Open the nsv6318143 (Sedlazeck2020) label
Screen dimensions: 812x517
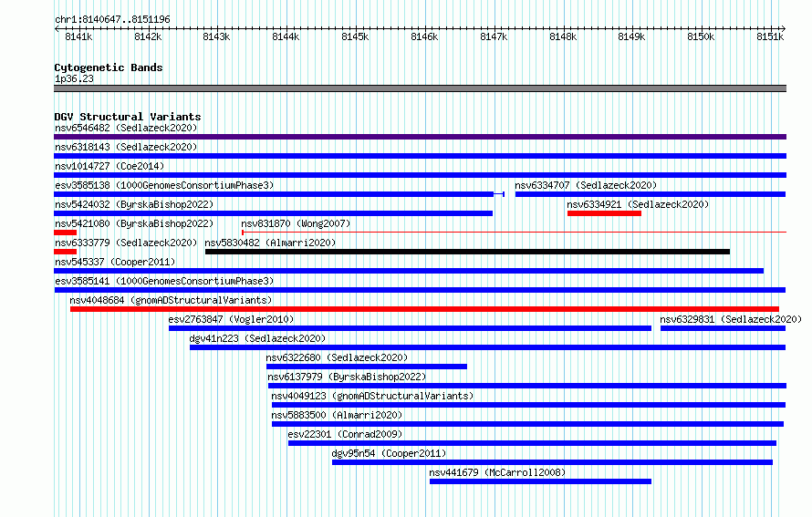click(126, 147)
